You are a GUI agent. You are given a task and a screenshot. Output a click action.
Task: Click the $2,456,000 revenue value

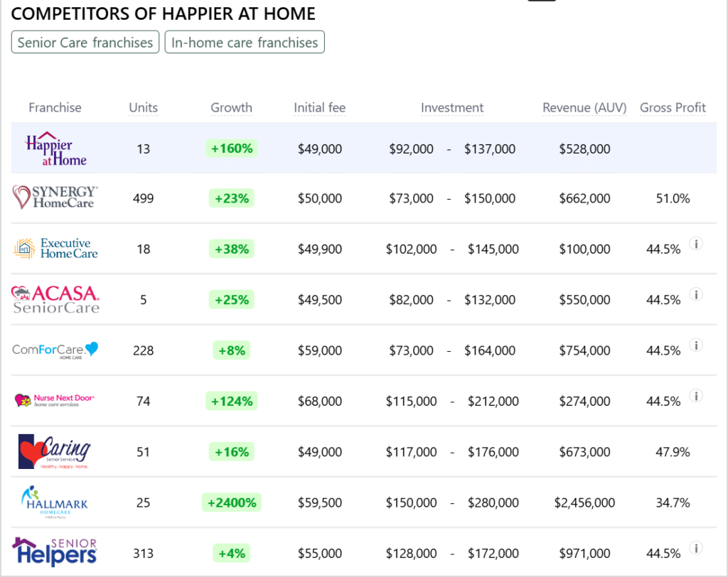point(584,502)
